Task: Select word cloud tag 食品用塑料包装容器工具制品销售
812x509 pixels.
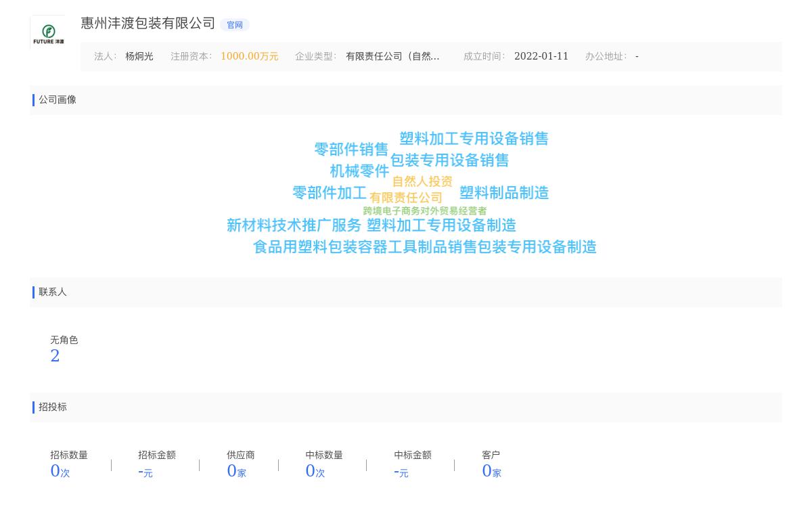Action: point(365,247)
